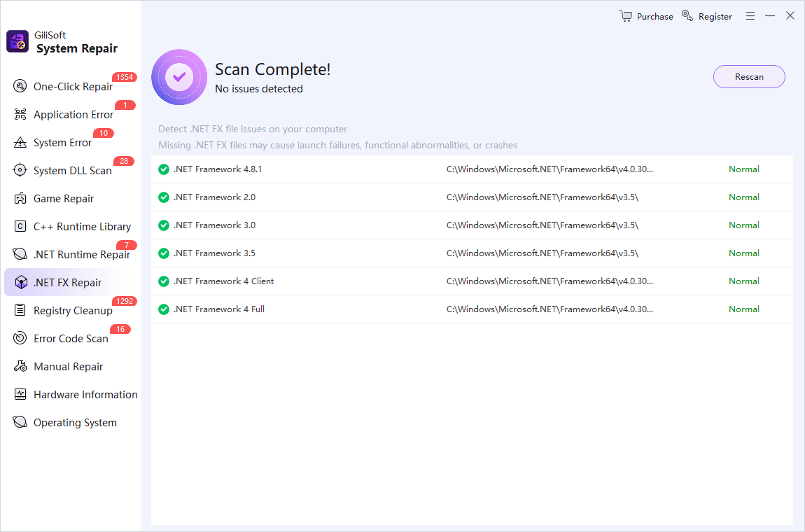Click the Manual Repair wrench icon

click(20, 366)
